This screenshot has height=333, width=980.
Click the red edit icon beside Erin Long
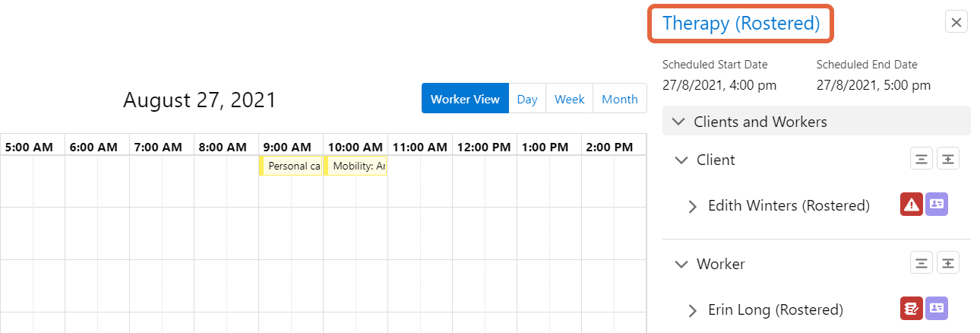[911, 308]
